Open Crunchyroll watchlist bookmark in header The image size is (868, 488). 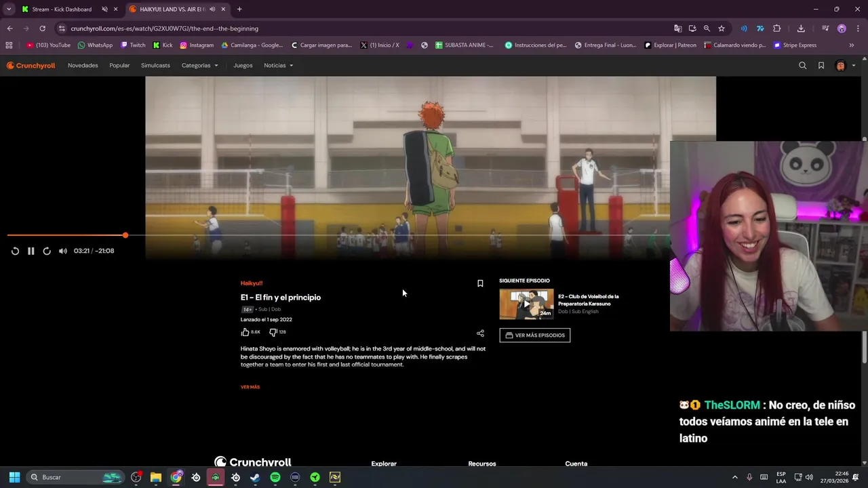tap(821, 66)
